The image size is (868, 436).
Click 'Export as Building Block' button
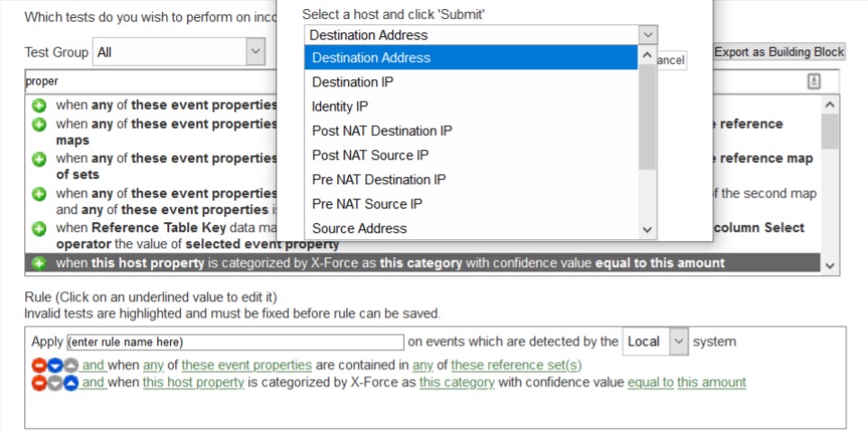(779, 52)
